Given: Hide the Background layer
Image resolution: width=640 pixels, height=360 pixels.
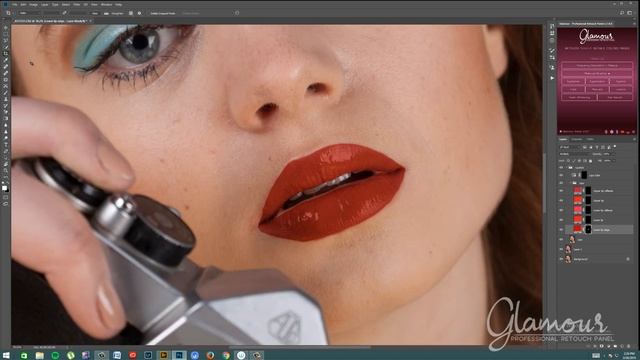Looking at the screenshot, I should [561, 259].
